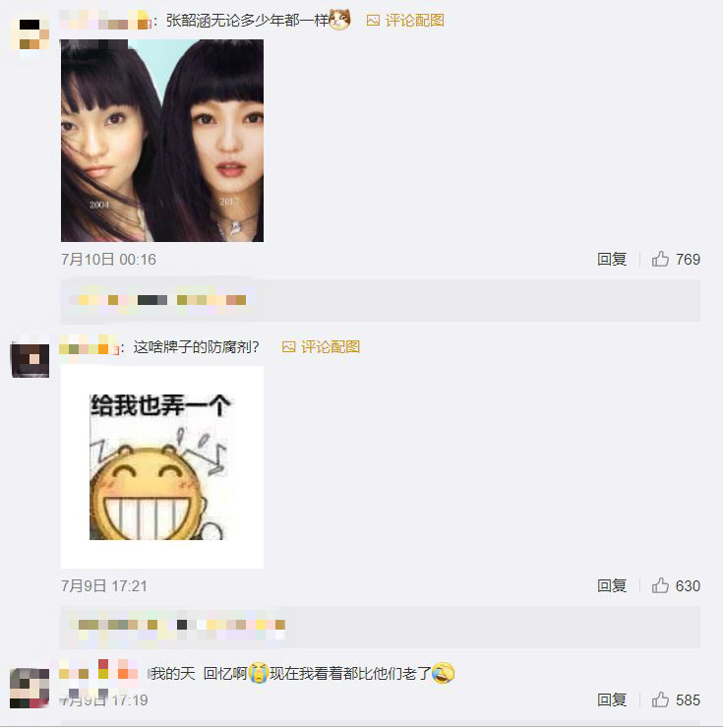Screen dimensions: 723x728
Task: Reply to the 7月9日 17:19 comment
Action: (612, 699)
